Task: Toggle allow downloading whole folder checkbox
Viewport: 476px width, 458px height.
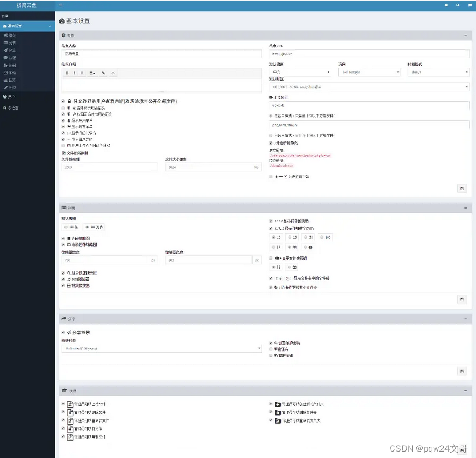Action: (x=271, y=287)
